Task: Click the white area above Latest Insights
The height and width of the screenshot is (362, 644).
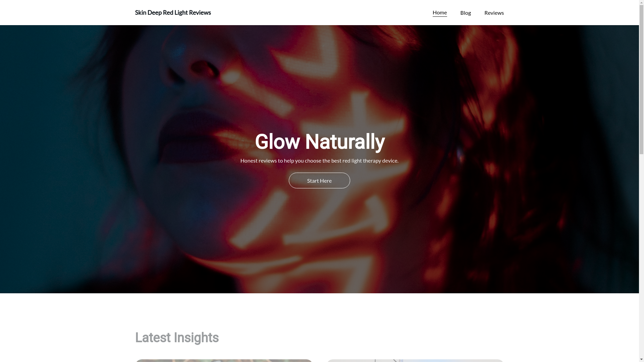Action: (319, 312)
